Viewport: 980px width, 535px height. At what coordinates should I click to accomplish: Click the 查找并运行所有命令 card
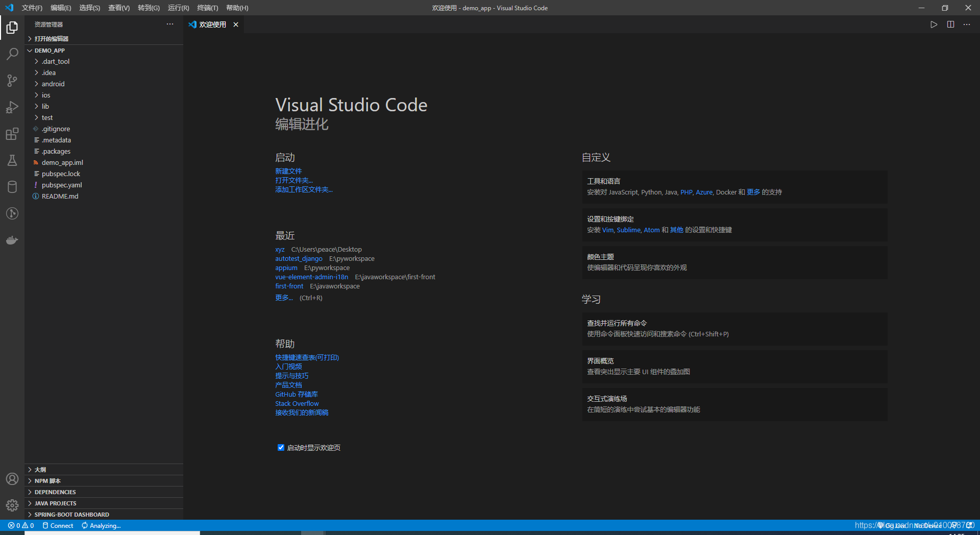(734, 329)
